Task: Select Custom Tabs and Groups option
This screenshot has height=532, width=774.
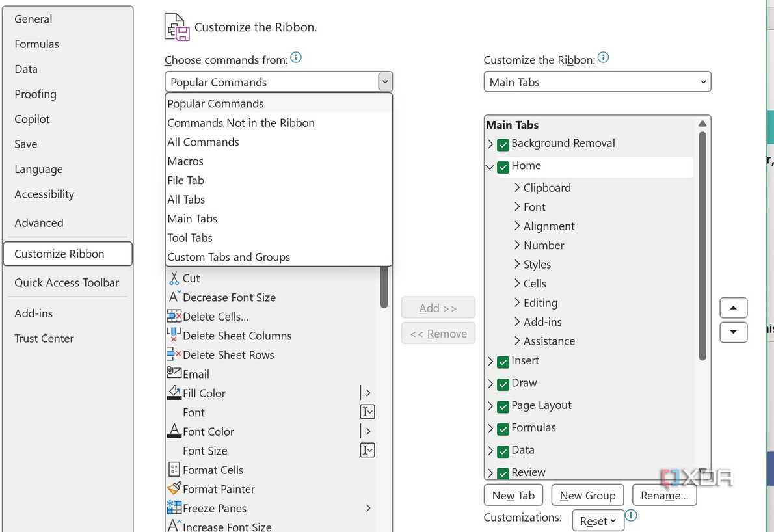Action: 278,257
